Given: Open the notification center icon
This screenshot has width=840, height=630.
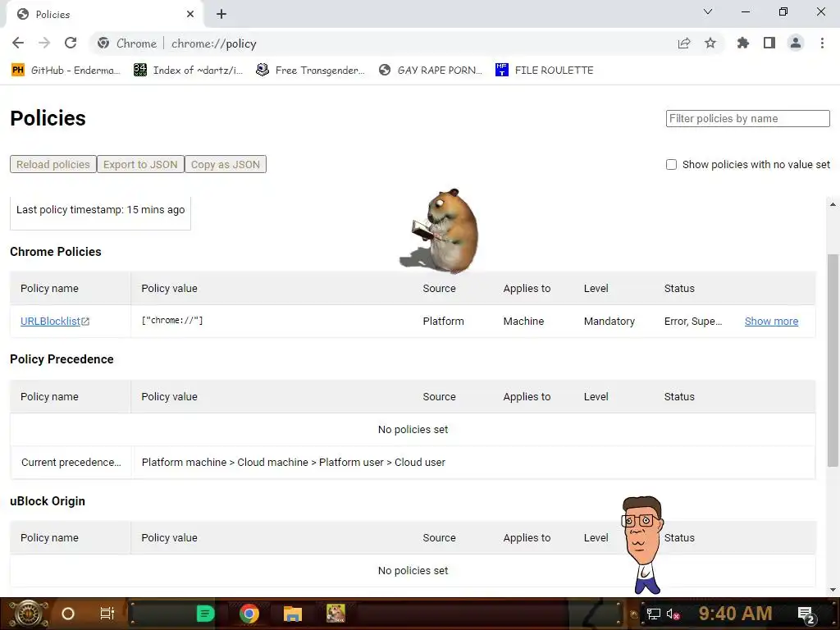Looking at the screenshot, I should pyautogui.click(x=806, y=614).
